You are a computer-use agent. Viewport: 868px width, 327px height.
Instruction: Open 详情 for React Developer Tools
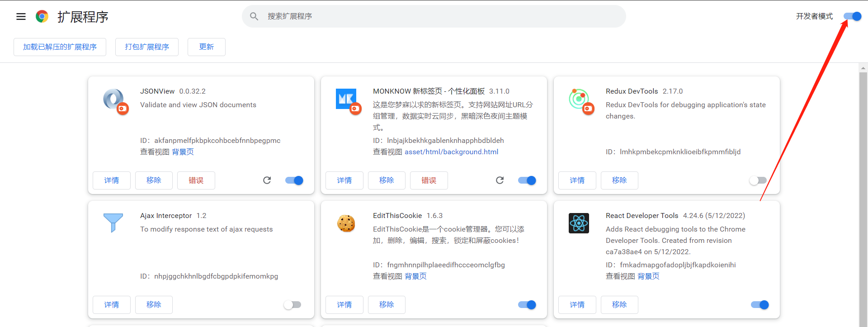(x=577, y=305)
